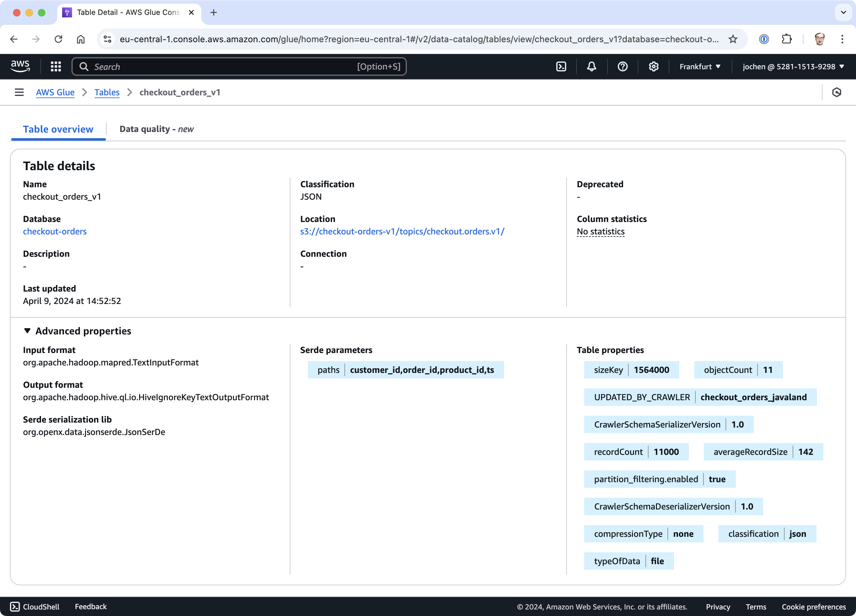Click the AWS apps grid icon
The image size is (856, 616).
pos(56,66)
